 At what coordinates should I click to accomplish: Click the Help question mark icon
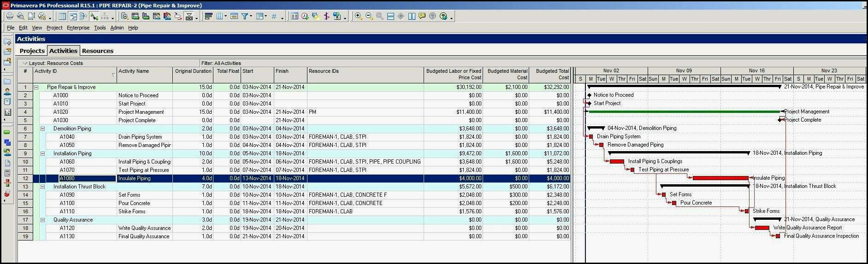pos(443,17)
